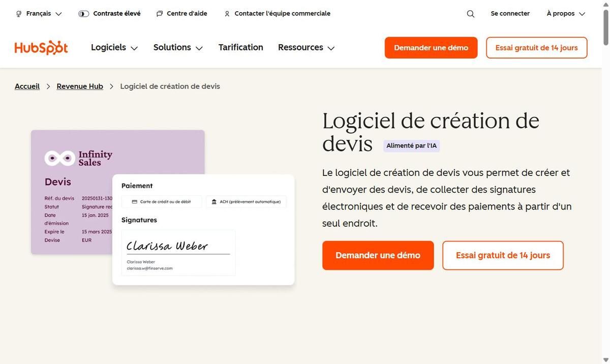
Task: Expand the Logiciels menu
Action: click(114, 48)
